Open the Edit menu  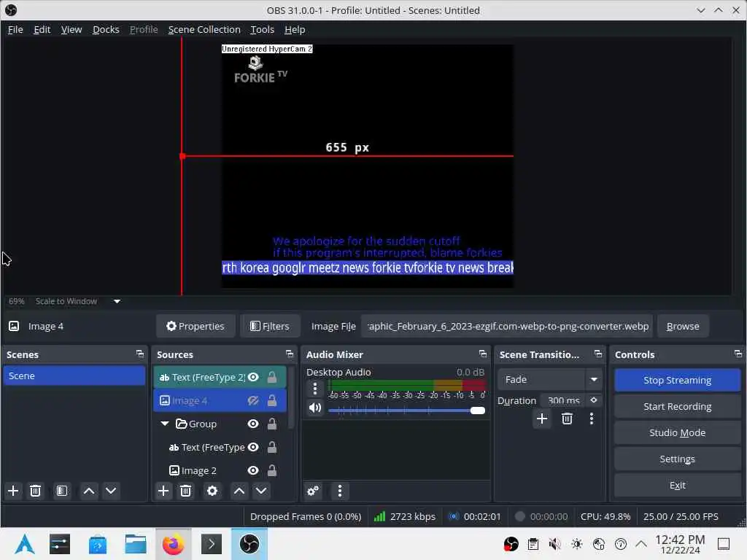(42, 29)
